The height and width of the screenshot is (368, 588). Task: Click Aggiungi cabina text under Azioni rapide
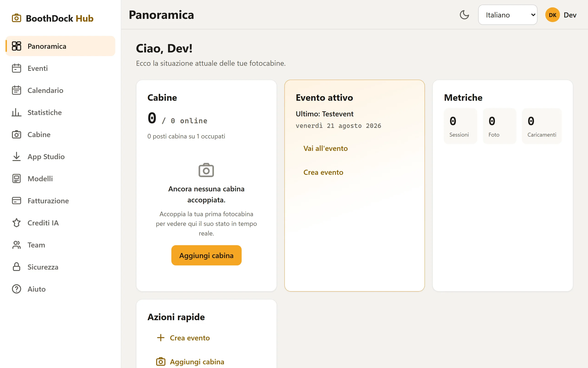(x=197, y=362)
